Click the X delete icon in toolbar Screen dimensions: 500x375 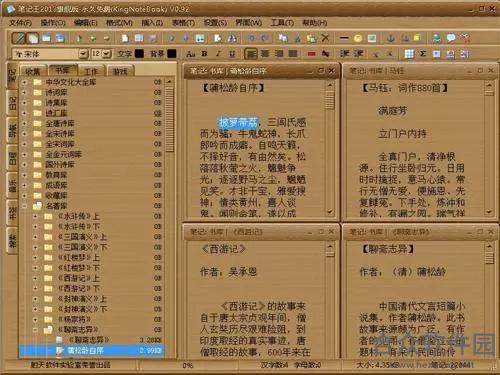point(325,38)
